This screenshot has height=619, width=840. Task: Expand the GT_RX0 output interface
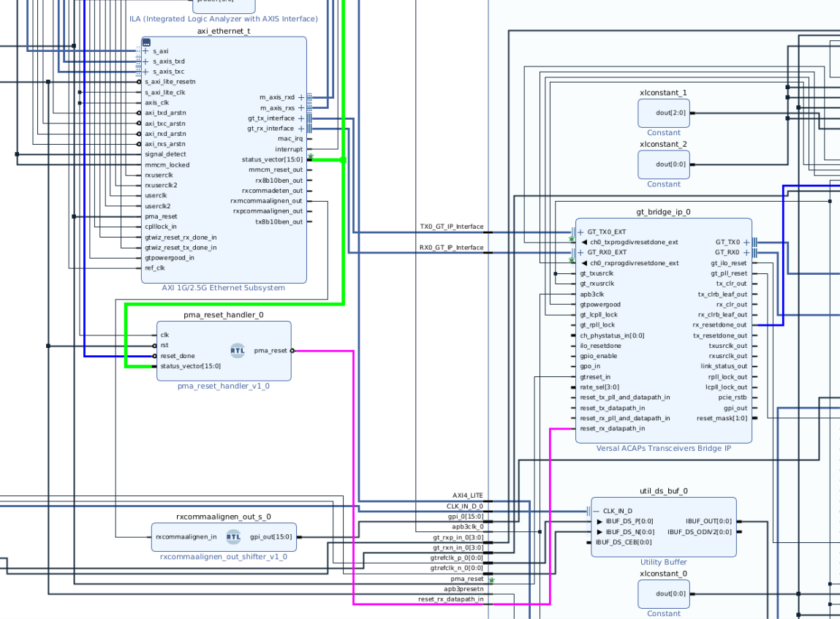click(x=746, y=252)
